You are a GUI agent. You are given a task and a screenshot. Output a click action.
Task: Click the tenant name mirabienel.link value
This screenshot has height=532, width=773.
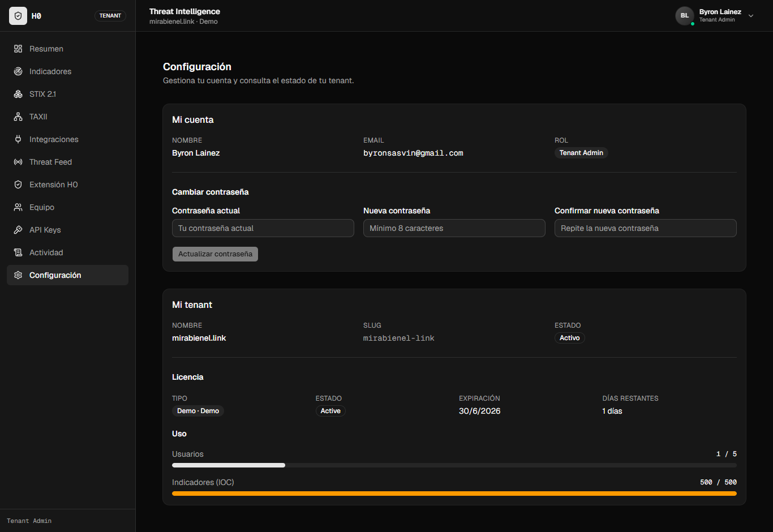(199, 338)
